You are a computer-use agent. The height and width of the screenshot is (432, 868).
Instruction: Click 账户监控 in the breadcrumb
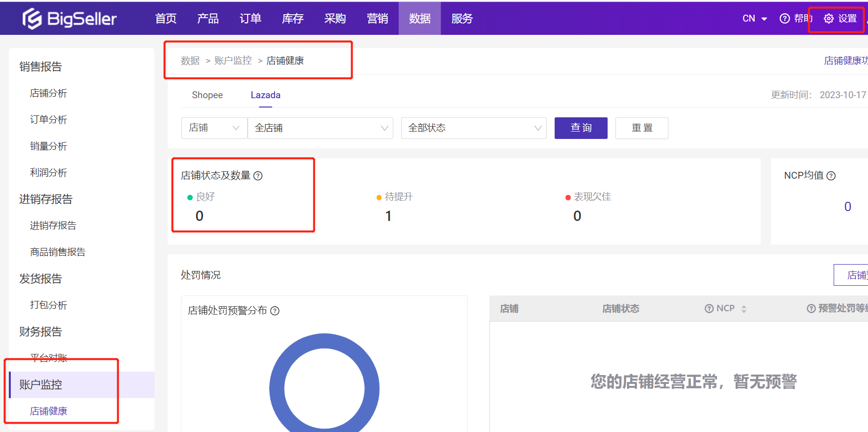(x=233, y=61)
